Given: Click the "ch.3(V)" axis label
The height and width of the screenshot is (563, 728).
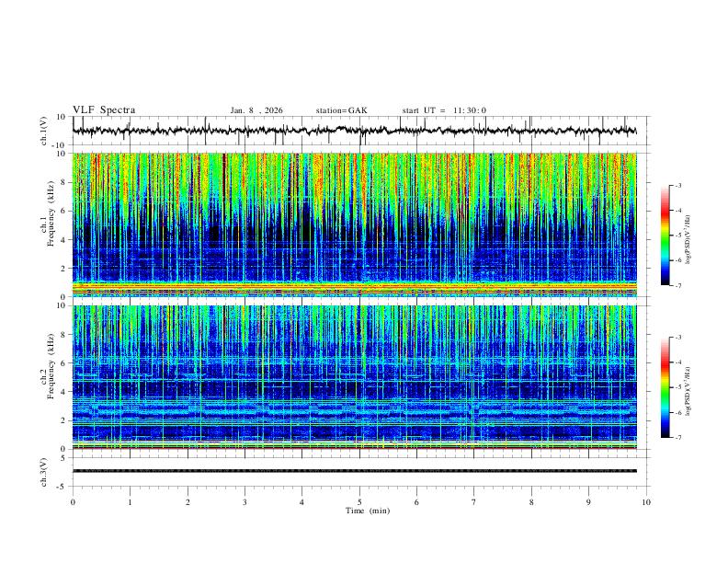Looking at the screenshot, I should pos(44,472).
